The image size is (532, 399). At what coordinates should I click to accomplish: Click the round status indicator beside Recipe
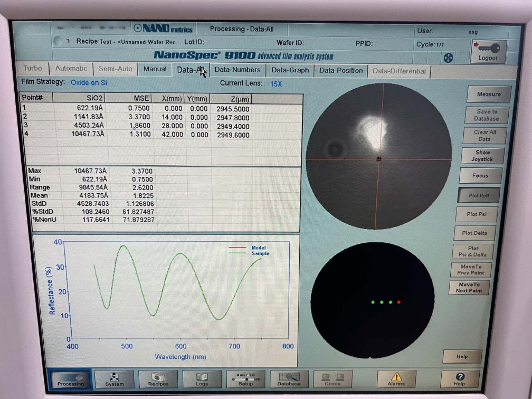[x=58, y=41]
